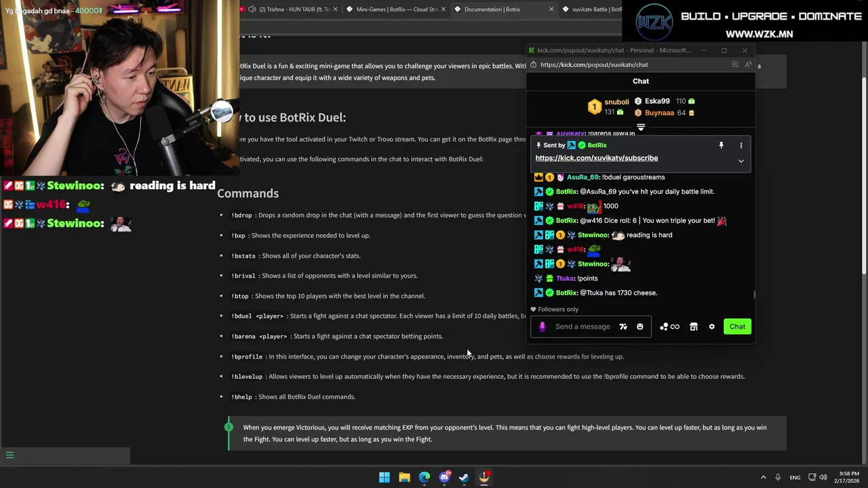The image size is (868, 488).
Task: Click the green Chat send button
Action: 737,327
